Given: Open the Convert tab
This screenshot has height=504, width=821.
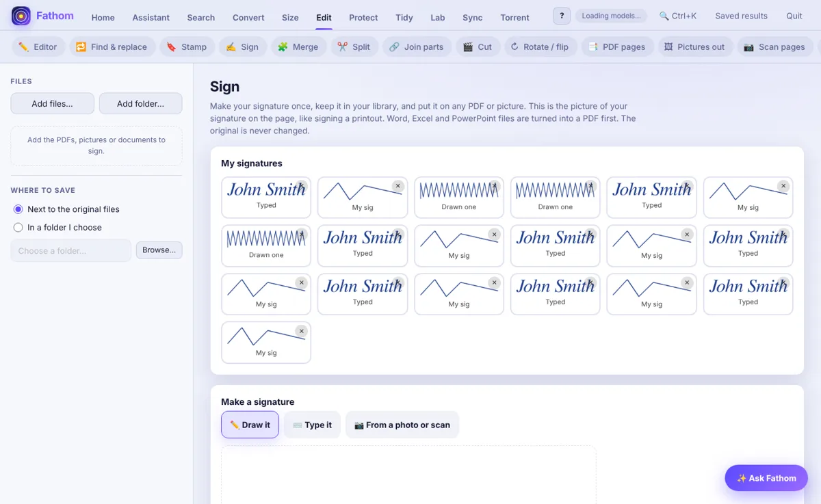Looking at the screenshot, I should [248, 17].
